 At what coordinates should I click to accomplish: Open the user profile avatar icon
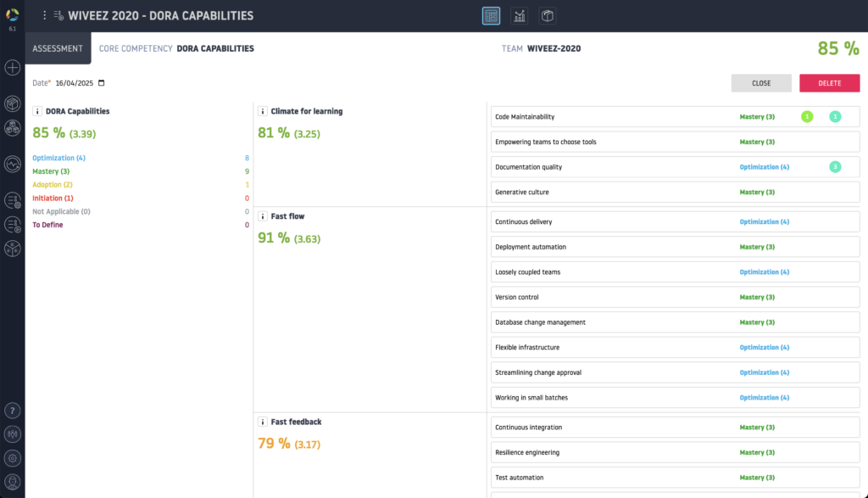click(x=13, y=483)
